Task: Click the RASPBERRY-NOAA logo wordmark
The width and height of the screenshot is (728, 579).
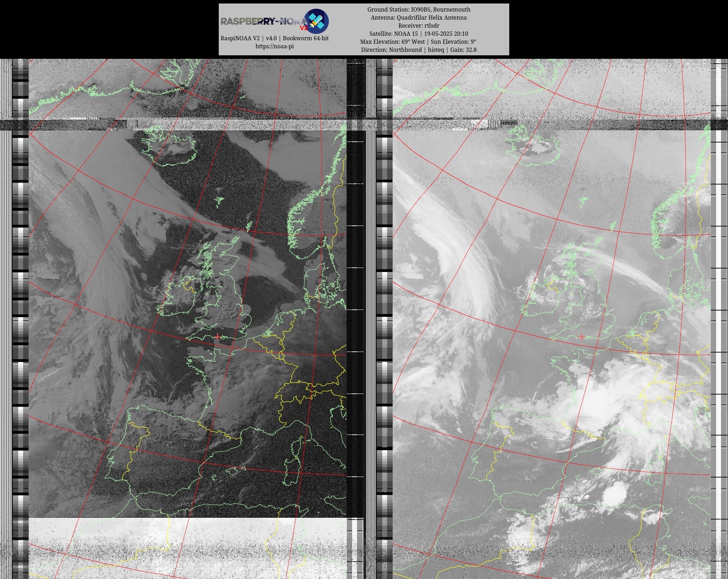Action: (265, 22)
